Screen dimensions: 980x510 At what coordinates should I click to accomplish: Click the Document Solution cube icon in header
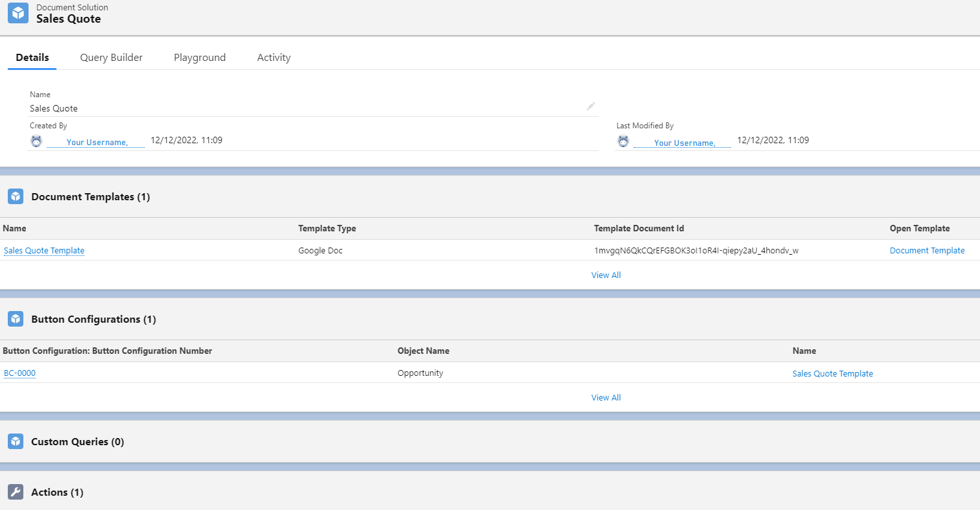click(x=18, y=14)
